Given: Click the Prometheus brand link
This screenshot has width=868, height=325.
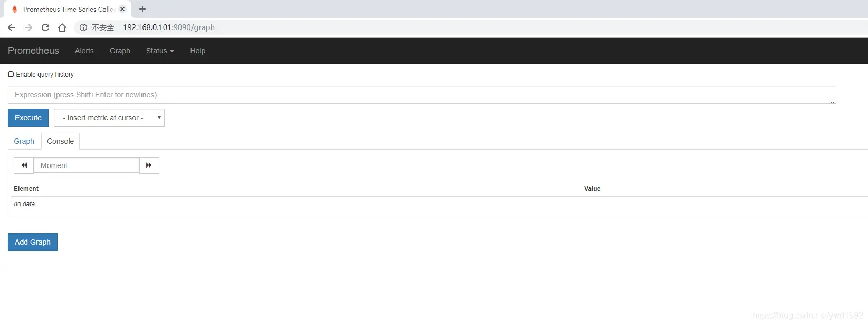Looking at the screenshot, I should 33,51.
